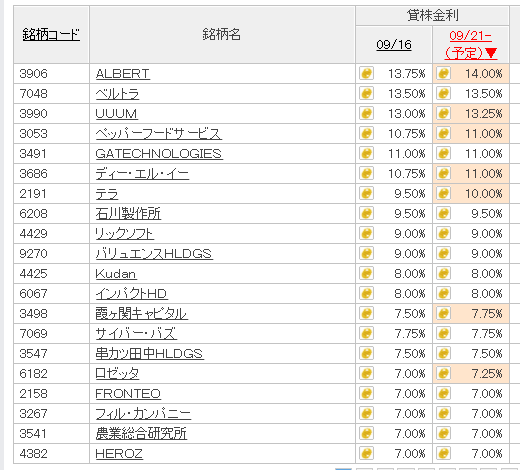
Task: Click coin icon beside ロゼッタ 7.00%
Action: (366, 373)
